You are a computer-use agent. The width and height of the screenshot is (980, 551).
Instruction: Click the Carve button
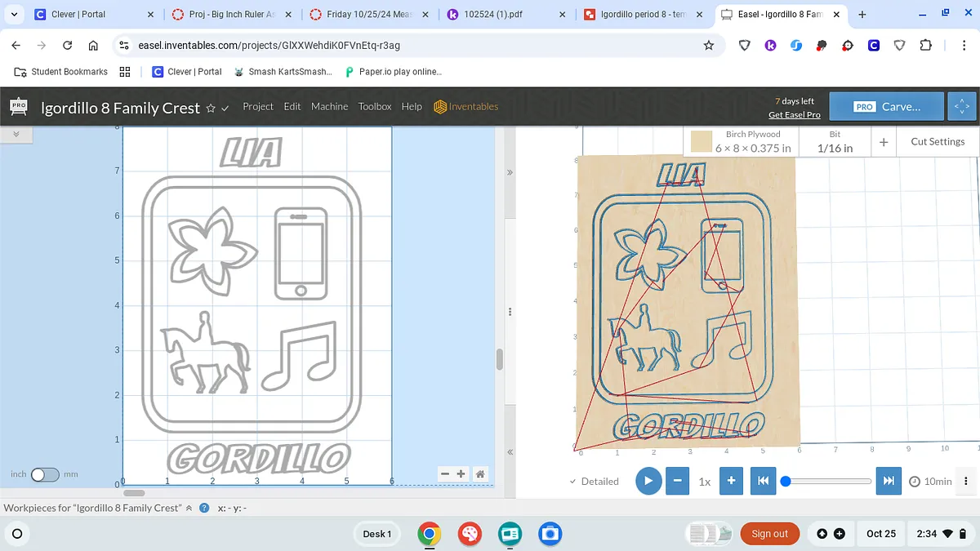(x=888, y=107)
